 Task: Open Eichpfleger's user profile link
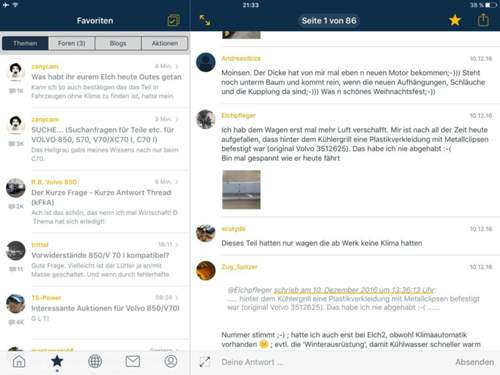238,116
